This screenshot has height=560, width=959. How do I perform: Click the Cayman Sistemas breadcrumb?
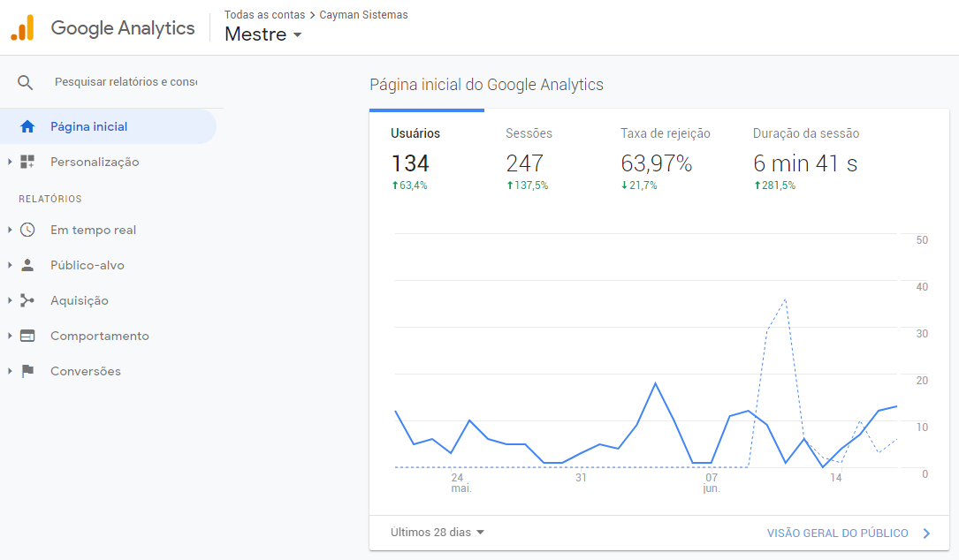point(363,15)
